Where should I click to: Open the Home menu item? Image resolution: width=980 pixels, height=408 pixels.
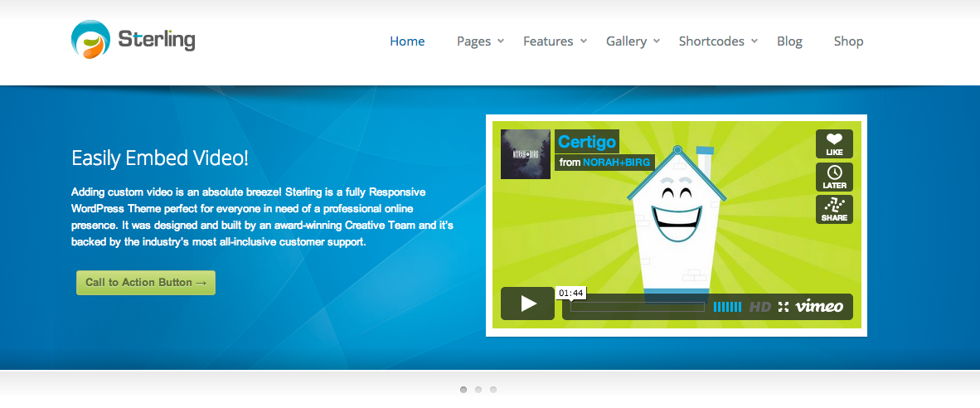(407, 41)
